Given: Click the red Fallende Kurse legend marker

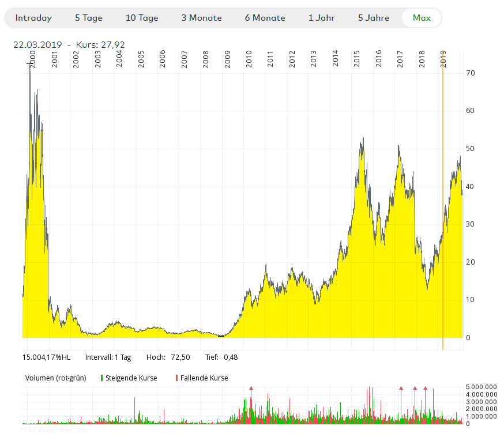Looking at the screenshot, I should [176, 378].
